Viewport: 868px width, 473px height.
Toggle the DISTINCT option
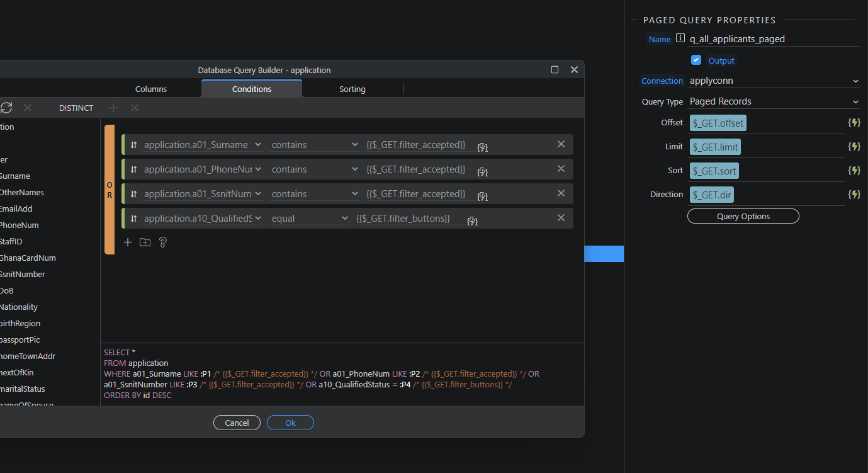click(x=76, y=108)
